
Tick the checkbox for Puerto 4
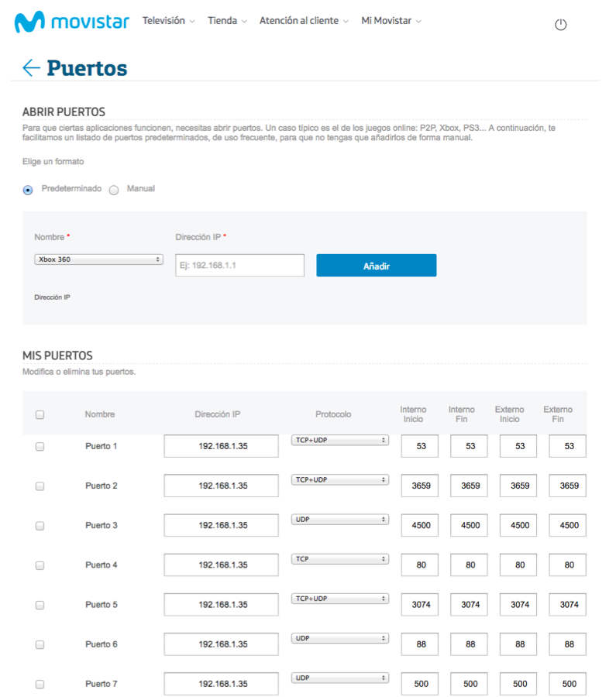pyautogui.click(x=40, y=565)
